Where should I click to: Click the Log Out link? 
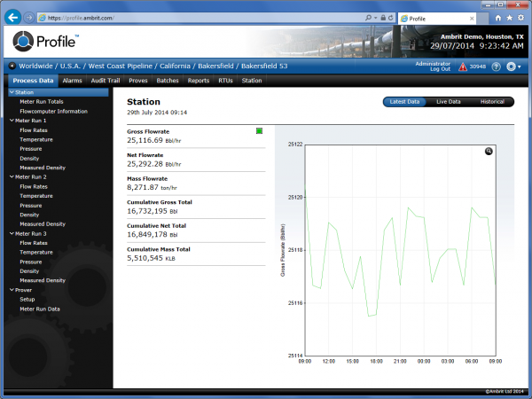click(440, 69)
